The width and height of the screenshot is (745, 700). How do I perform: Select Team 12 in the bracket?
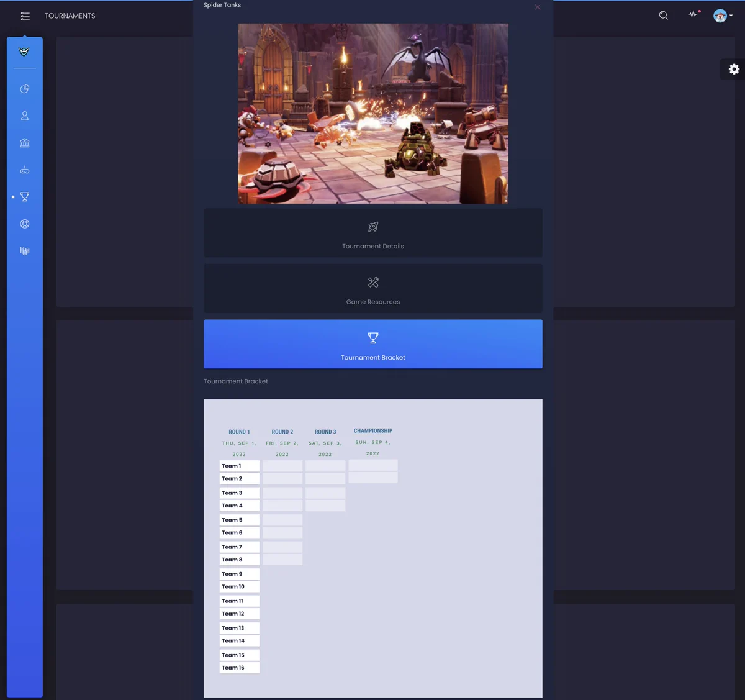point(239,614)
